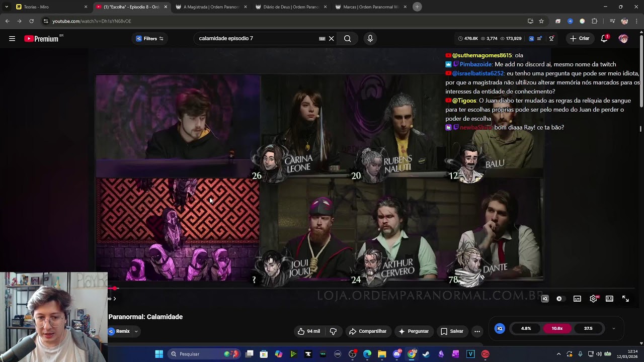
Task: Open the player settings gear
Action: tap(594, 299)
